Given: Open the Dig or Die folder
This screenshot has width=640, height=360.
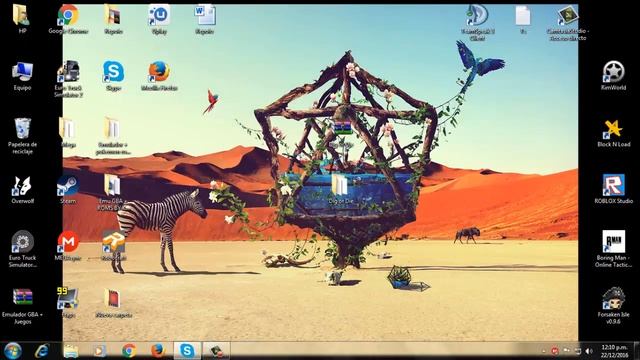Looking at the screenshot, I should pyautogui.click(x=340, y=185).
